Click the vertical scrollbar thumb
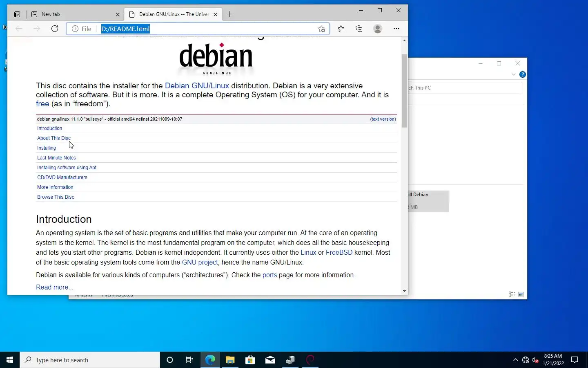 coord(404,91)
